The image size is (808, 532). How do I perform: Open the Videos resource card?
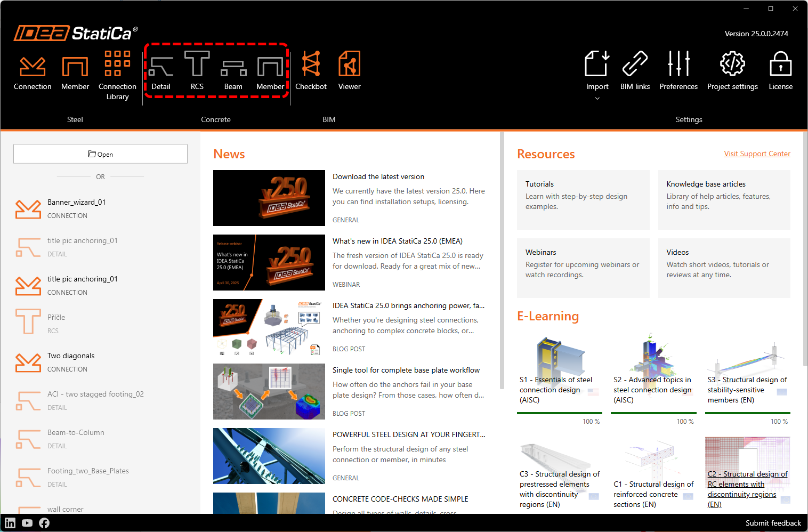tap(724, 268)
